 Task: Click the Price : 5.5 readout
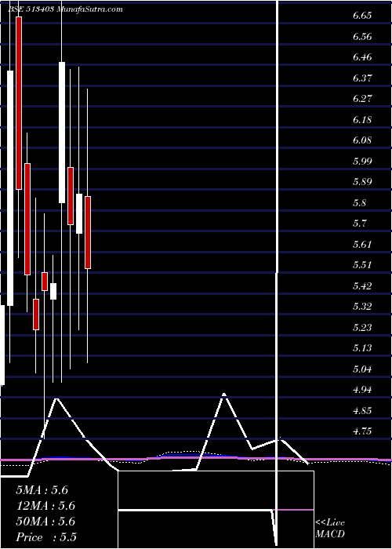click(46, 537)
